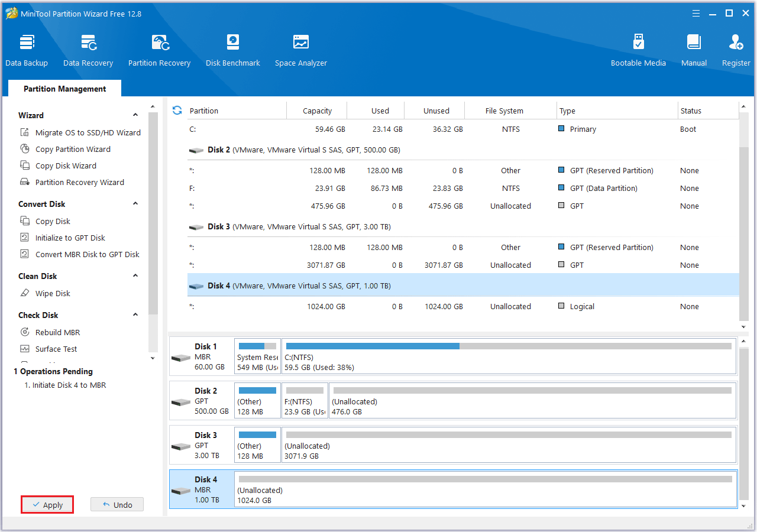Click the Copy Disk Wizard icon
The width and height of the screenshot is (757, 532).
pyautogui.click(x=25, y=166)
